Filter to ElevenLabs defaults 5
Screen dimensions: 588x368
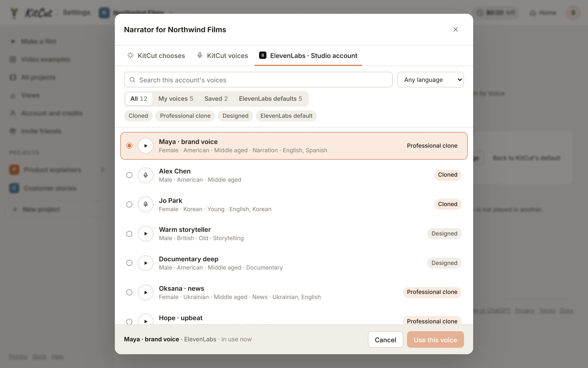(x=270, y=99)
